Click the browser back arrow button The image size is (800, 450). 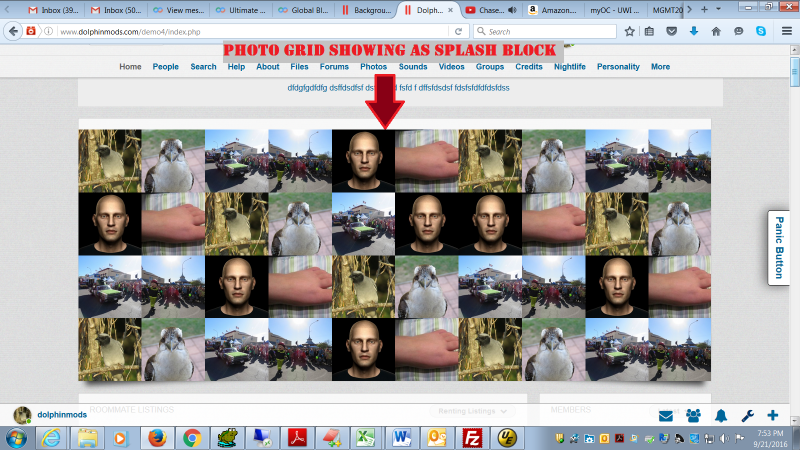click(13, 31)
